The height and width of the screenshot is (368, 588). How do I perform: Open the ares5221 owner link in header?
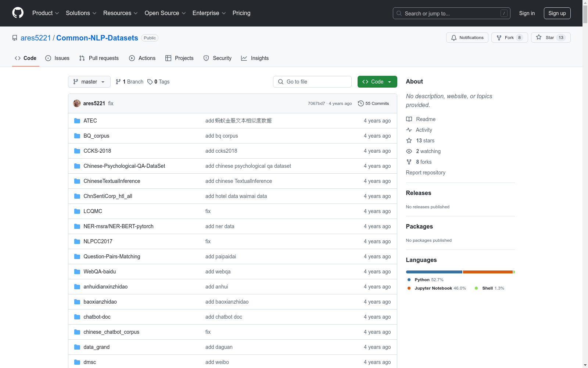(36, 38)
